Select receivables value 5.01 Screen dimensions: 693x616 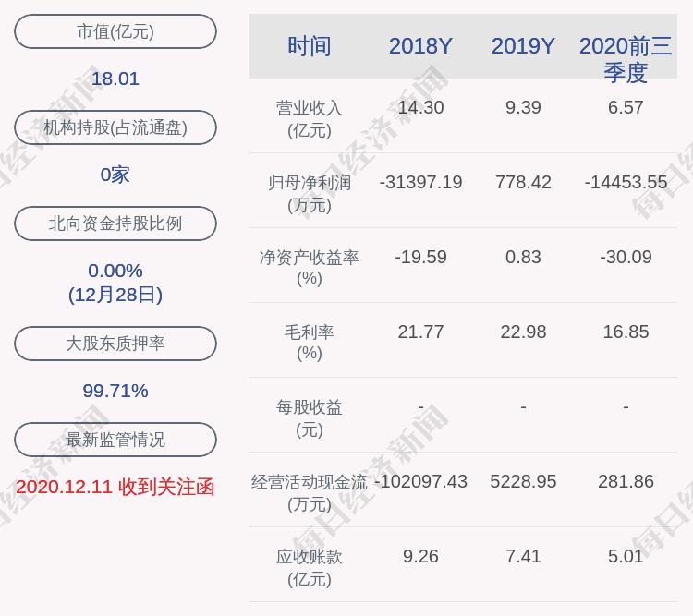pyautogui.click(x=626, y=556)
